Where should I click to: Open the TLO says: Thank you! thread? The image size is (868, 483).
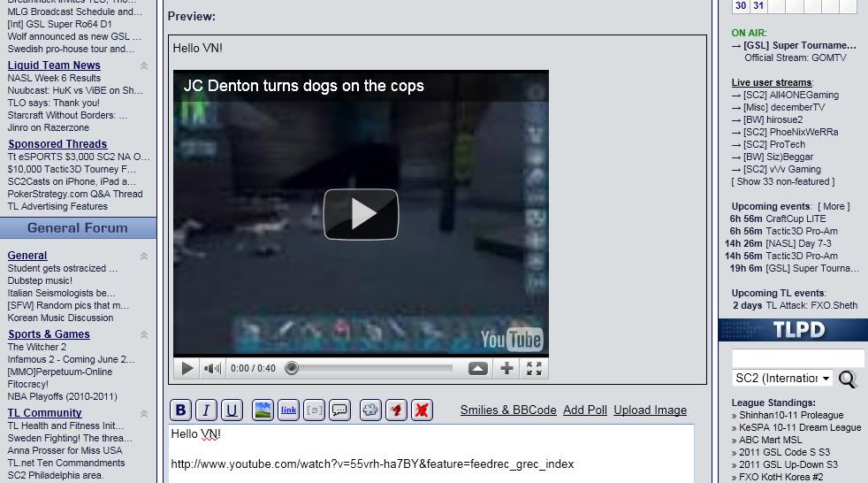coord(54,103)
